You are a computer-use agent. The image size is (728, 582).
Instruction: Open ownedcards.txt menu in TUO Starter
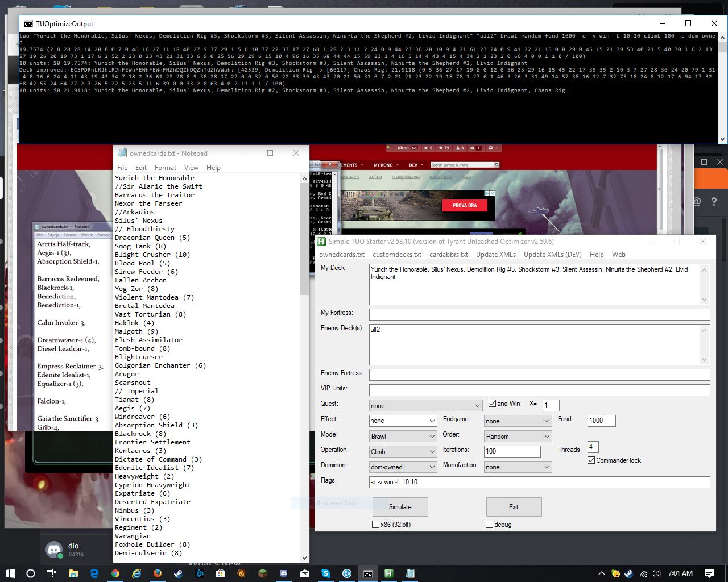pyautogui.click(x=342, y=255)
